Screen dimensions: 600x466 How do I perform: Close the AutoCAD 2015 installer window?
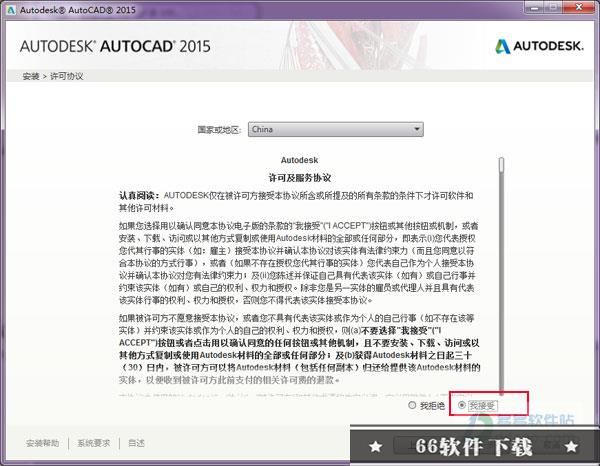(579, 7)
